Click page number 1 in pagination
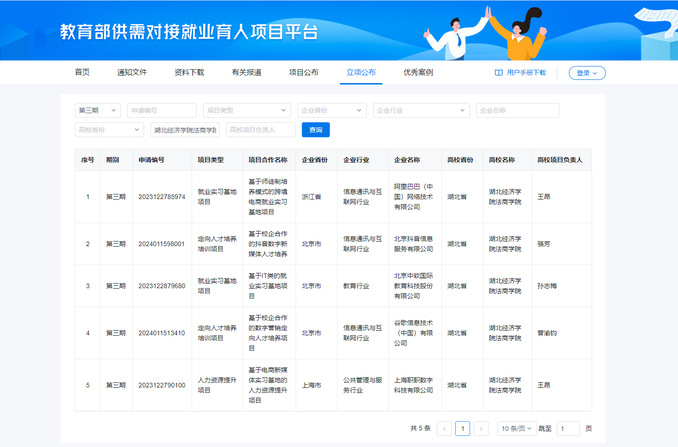This screenshot has height=447, width=678. 463,428
